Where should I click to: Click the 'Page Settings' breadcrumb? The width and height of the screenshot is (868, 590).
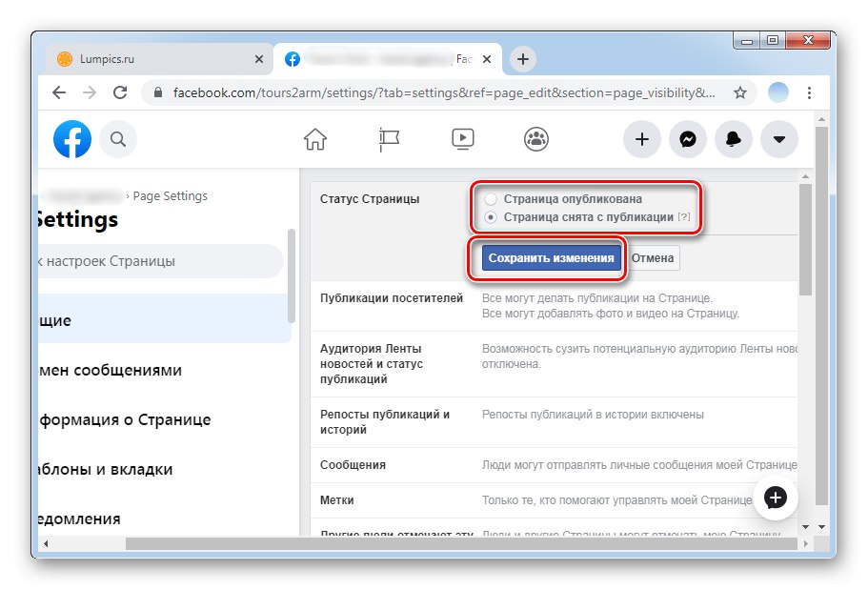tap(170, 196)
